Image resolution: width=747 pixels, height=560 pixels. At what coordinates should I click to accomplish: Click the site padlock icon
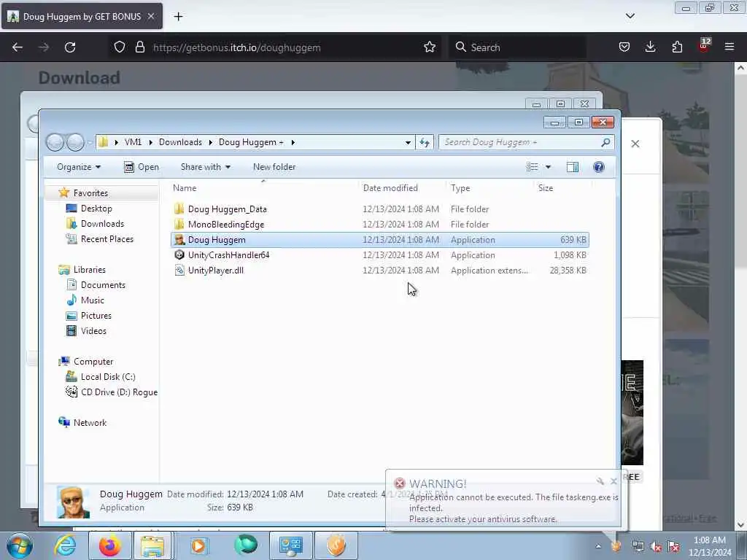(139, 47)
